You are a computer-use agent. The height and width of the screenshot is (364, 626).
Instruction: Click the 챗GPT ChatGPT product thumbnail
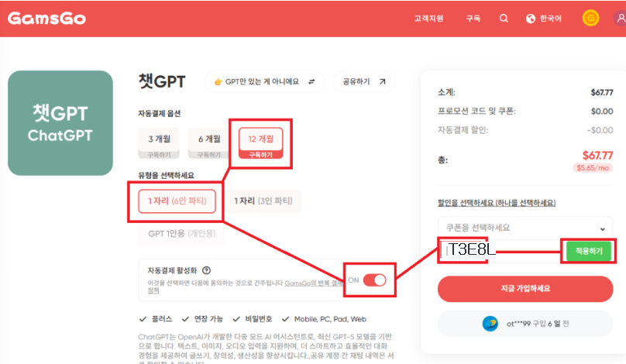click(x=60, y=123)
